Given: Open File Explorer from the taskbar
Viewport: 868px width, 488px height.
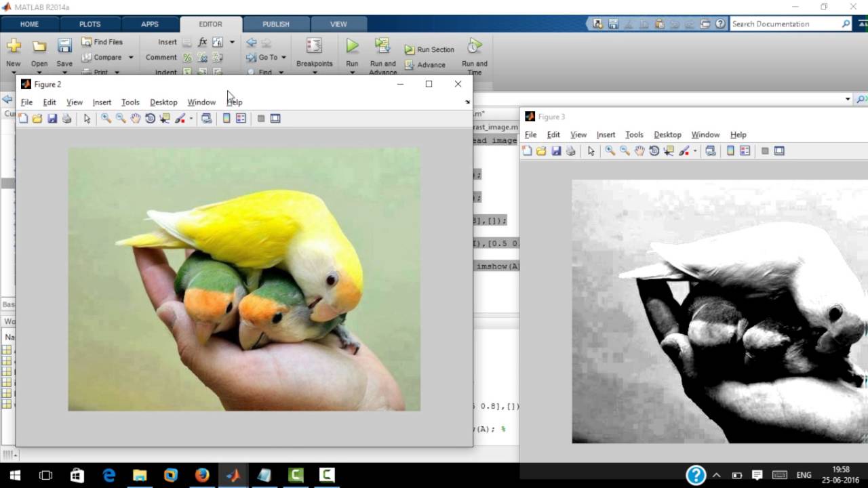Looking at the screenshot, I should click(140, 475).
